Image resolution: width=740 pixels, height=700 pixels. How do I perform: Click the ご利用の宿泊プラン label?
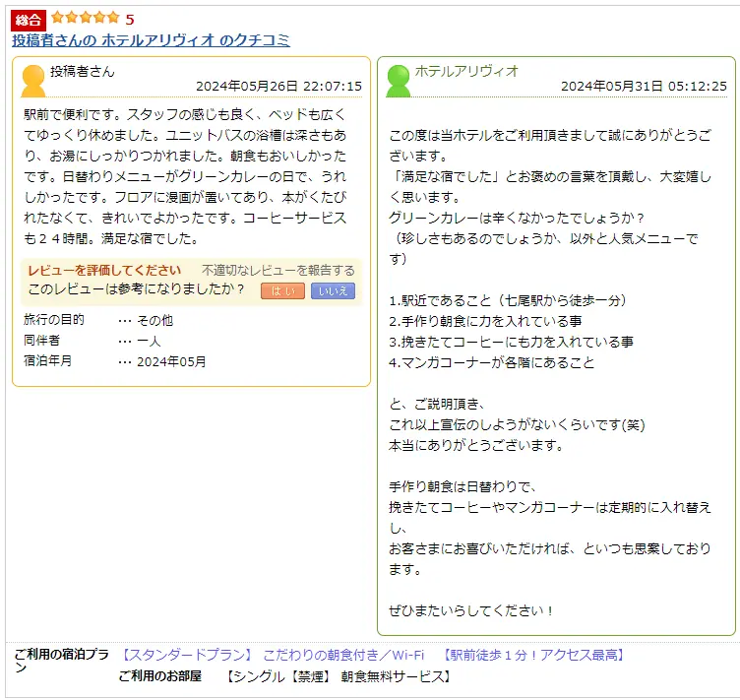point(62,661)
